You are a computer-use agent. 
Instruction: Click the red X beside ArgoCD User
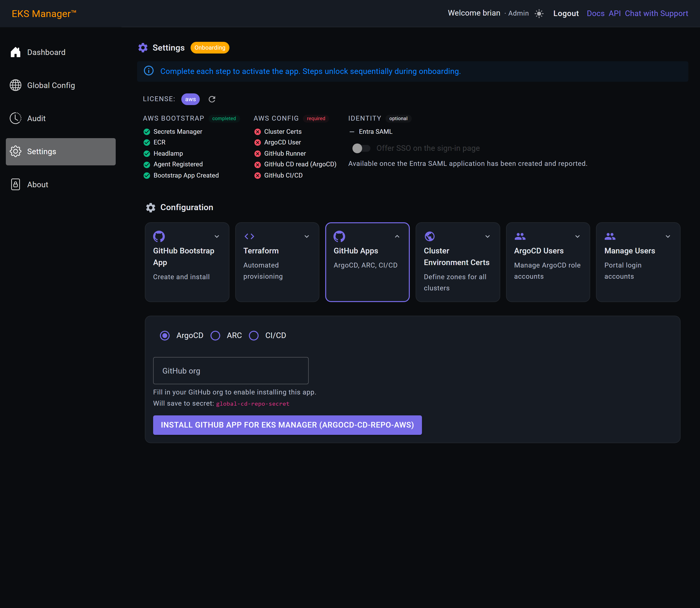(258, 143)
